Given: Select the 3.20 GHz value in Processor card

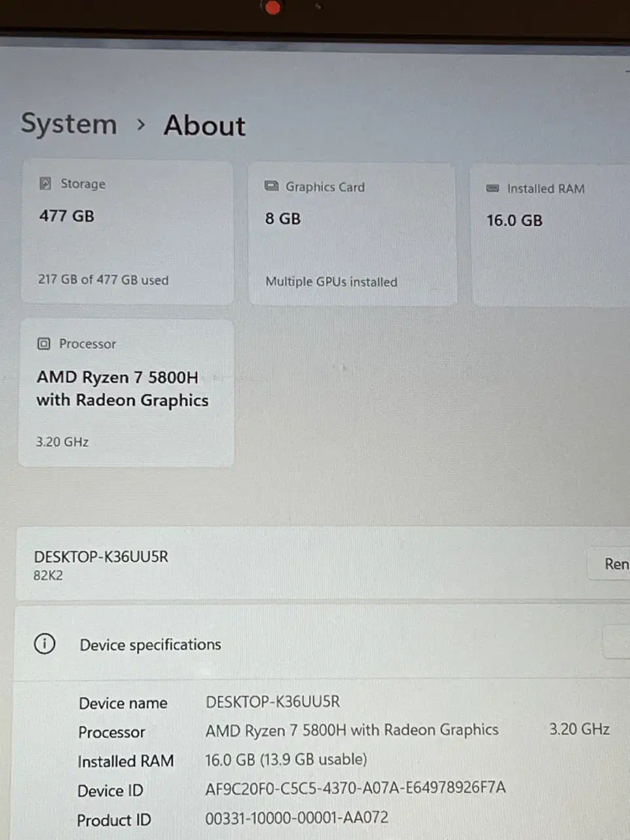Looking at the screenshot, I should [62, 442].
